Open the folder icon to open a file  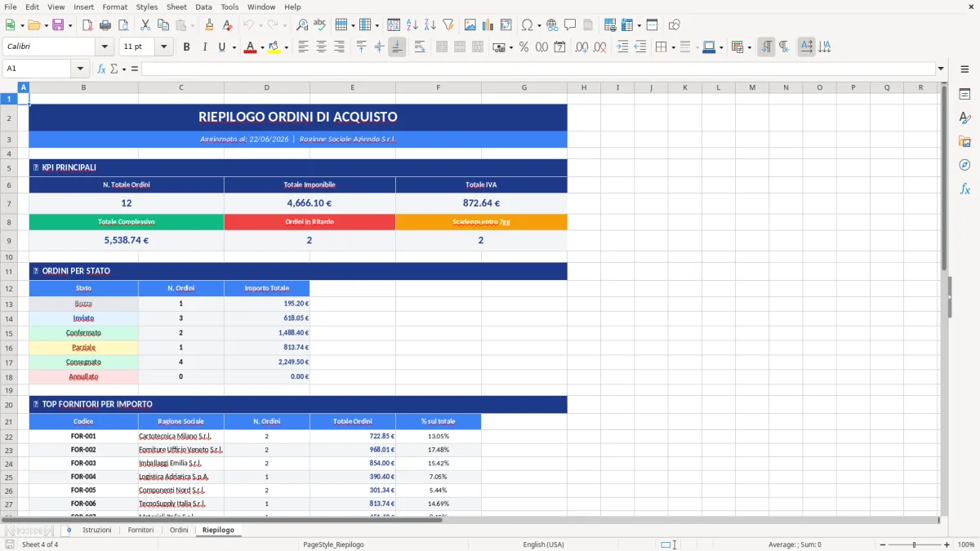[x=33, y=25]
